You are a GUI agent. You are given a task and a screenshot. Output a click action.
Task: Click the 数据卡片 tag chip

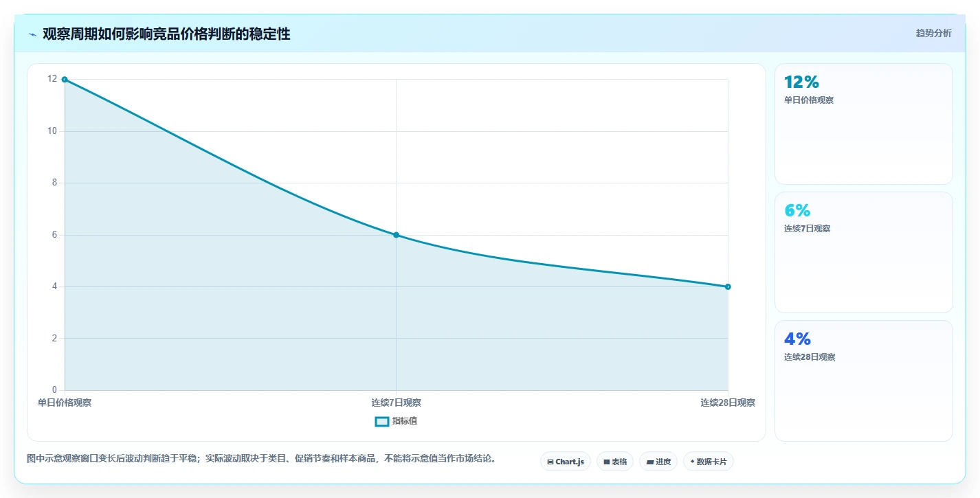(709, 462)
